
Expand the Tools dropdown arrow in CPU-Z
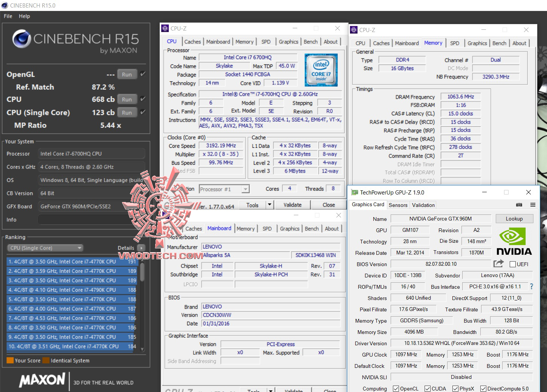click(269, 205)
